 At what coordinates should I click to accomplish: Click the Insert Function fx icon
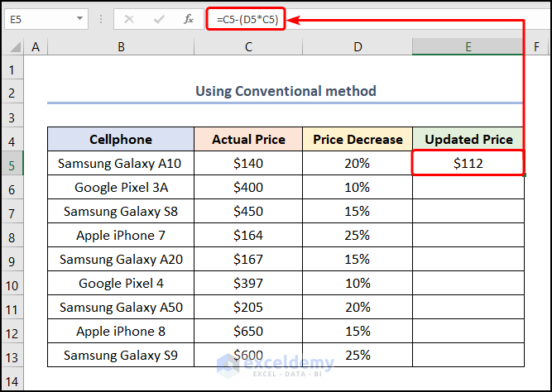click(x=189, y=18)
